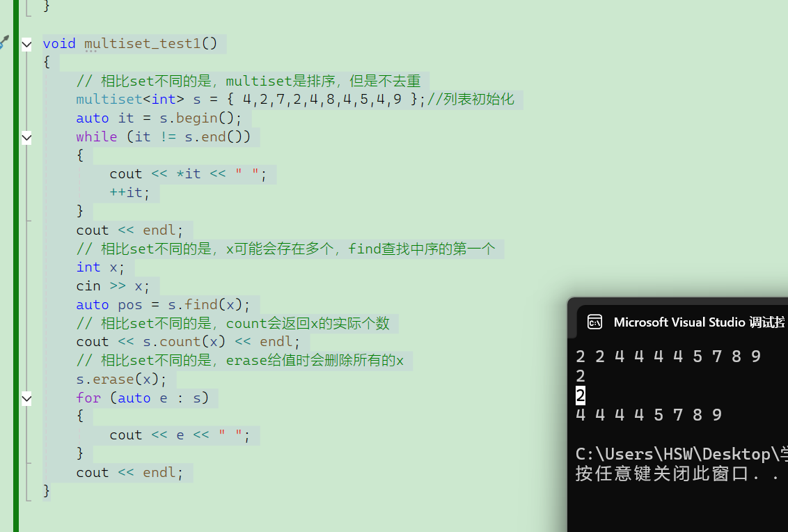Click the int x; declaration
This screenshot has width=788, height=532.
(x=100, y=267)
